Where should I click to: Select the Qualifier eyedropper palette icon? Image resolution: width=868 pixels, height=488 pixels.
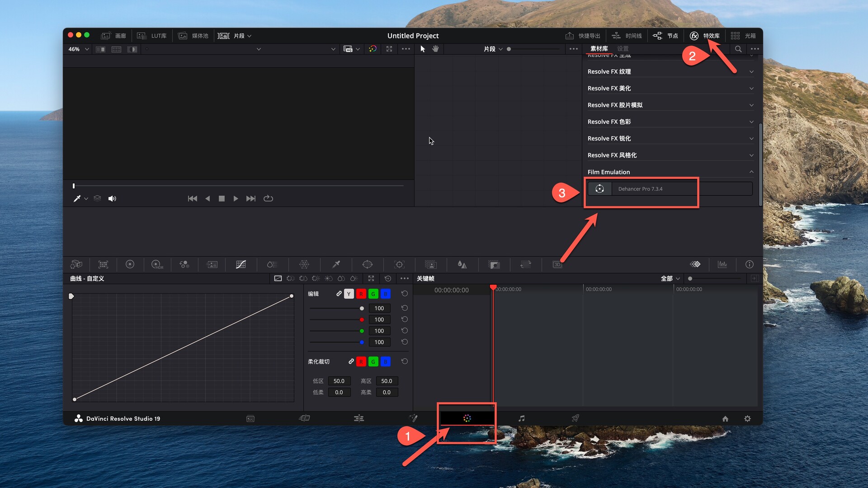[x=336, y=264]
